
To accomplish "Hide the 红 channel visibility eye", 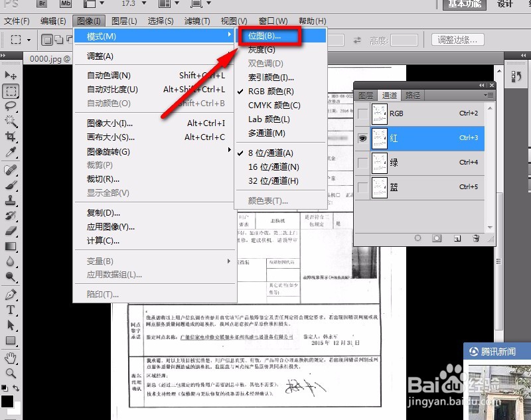I will 362,138.
